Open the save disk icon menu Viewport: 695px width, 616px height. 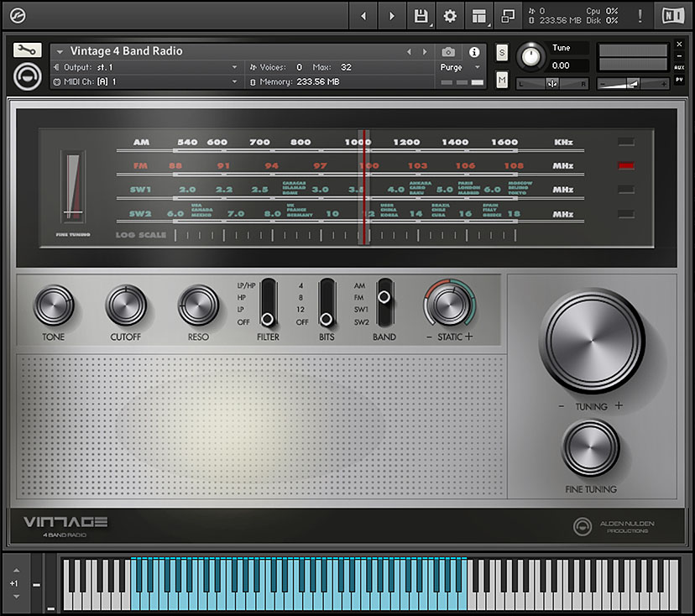(x=421, y=15)
